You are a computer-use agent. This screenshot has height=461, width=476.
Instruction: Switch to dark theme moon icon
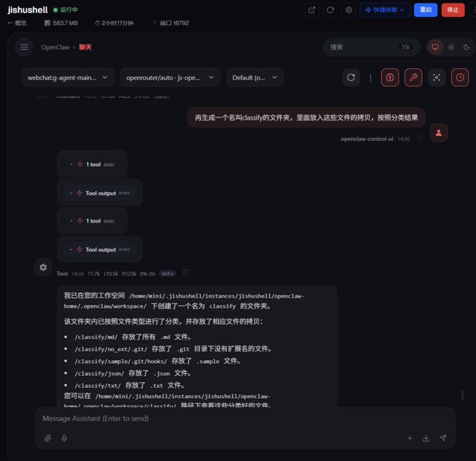pos(466,47)
